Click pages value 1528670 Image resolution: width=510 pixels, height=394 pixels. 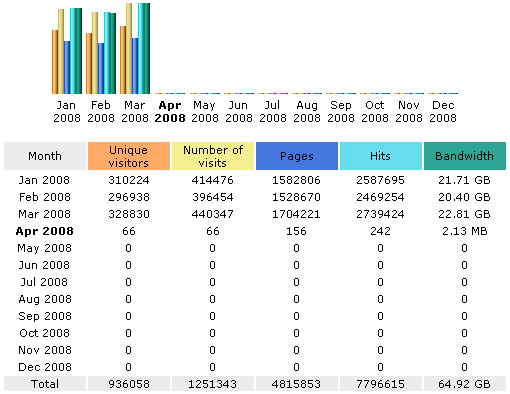click(296, 197)
